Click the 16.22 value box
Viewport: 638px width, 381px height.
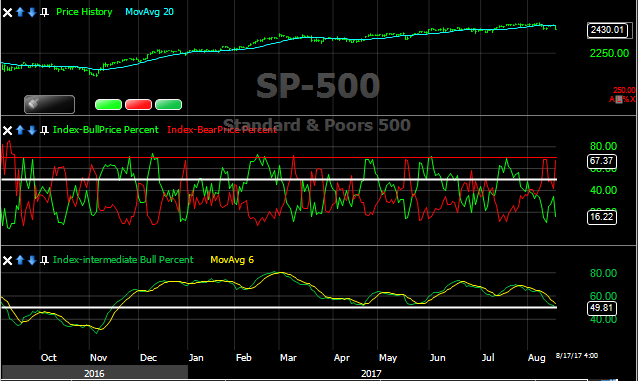point(601,217)
